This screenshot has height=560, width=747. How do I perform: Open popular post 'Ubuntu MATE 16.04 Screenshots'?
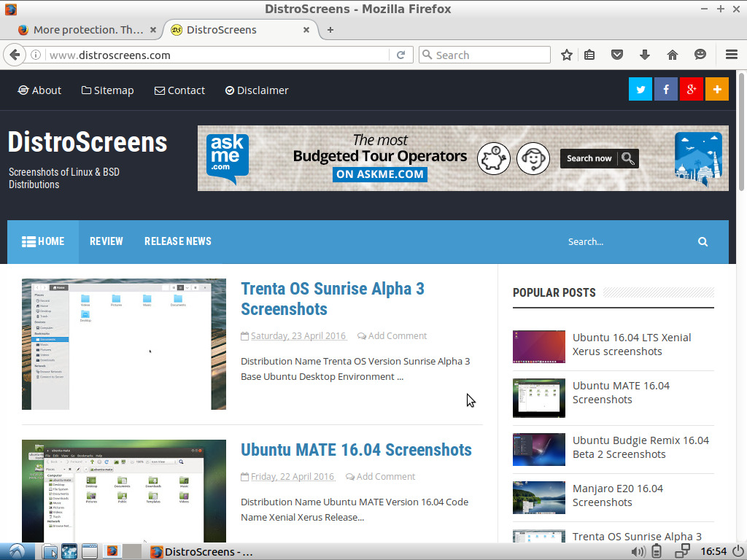tap(621, 392)
